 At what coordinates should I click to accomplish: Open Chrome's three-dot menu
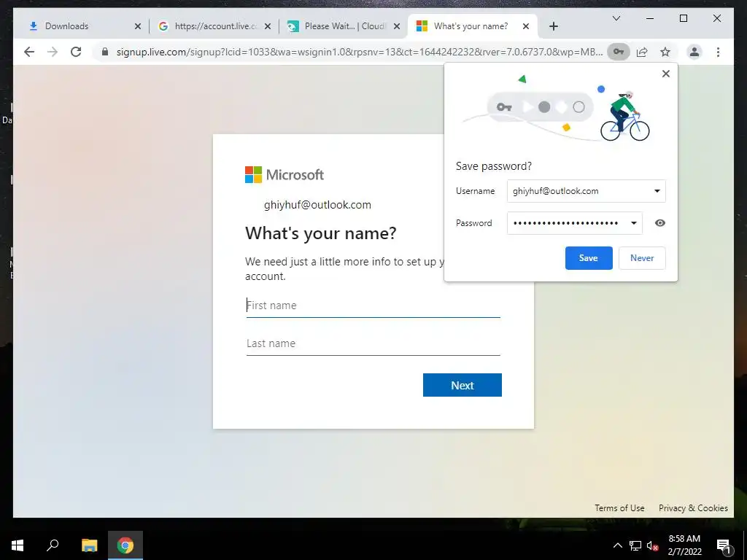click(718, 52)
